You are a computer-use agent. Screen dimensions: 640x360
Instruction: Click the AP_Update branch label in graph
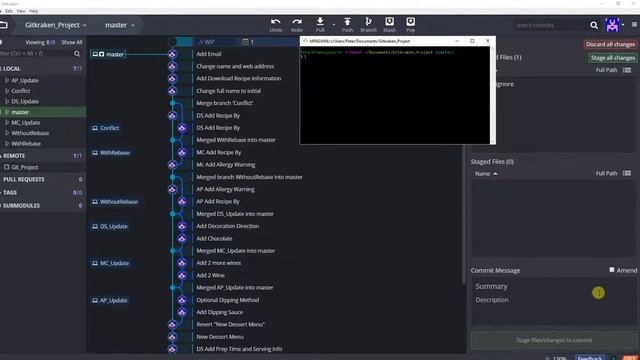(x=110, y=300)
